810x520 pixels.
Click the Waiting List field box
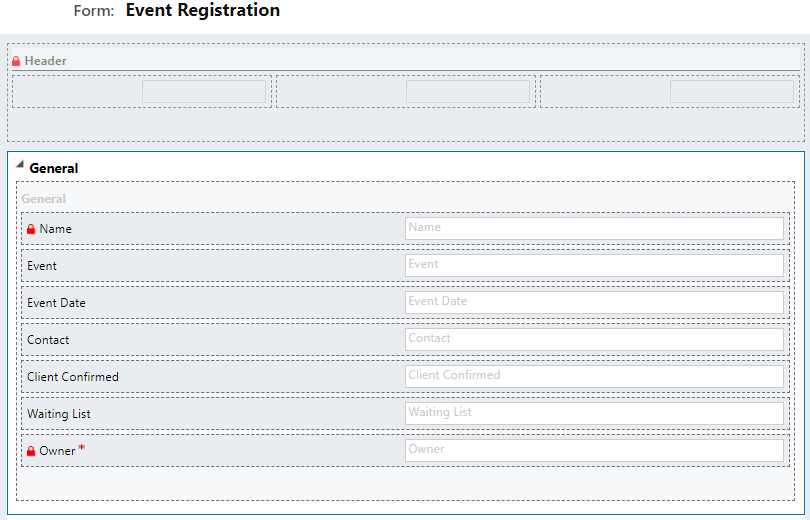point(594,414)
